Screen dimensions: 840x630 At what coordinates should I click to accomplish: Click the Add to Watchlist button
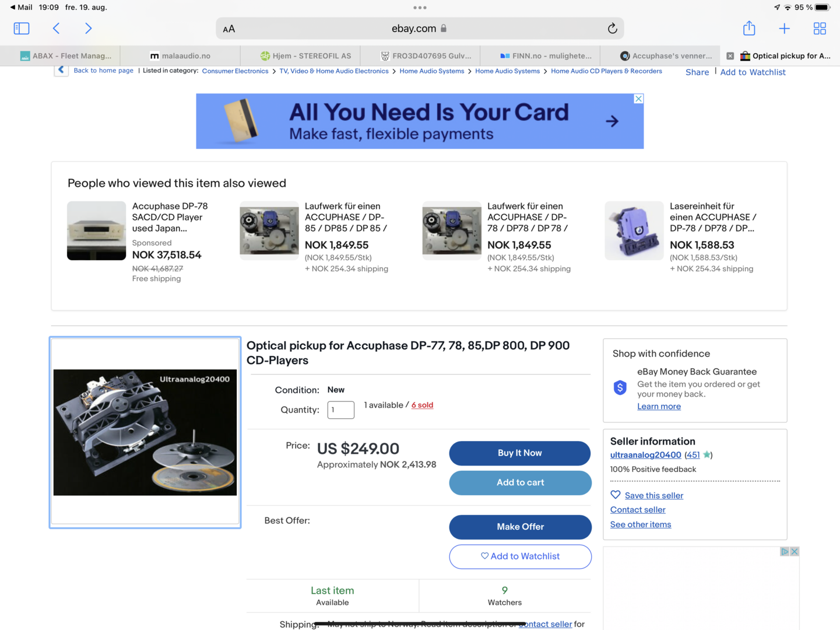pyautogui.click(x=520, y=556)
